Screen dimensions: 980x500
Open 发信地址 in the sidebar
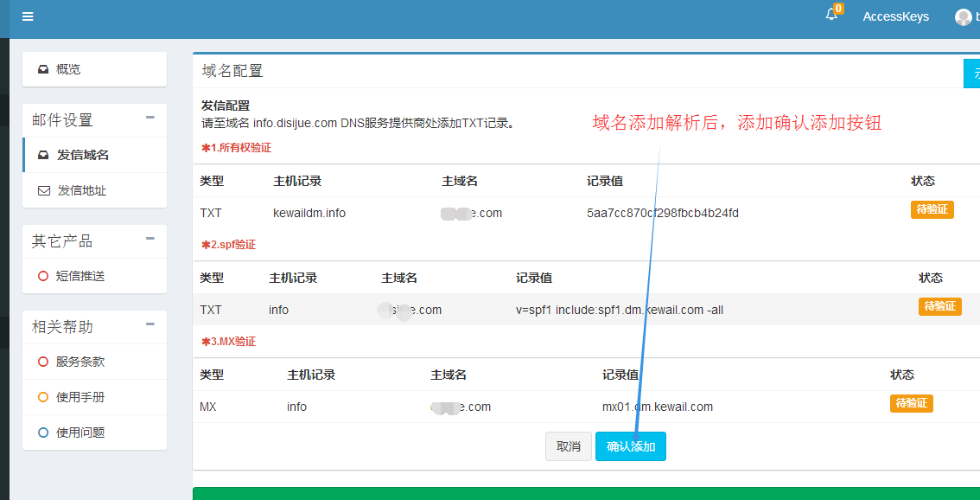pos(94,190)
